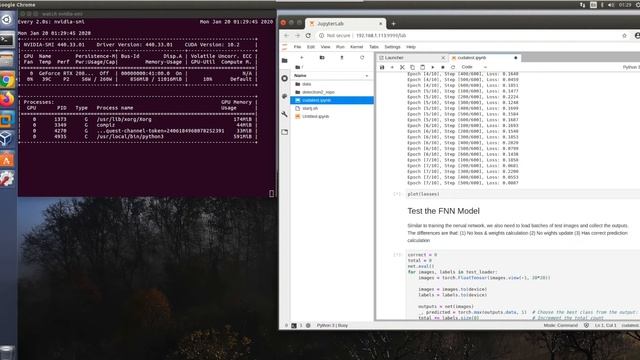This screenshot has height=360, width=640.
Task: Show the File Browser sidebar panel
Action: (284, 60)
